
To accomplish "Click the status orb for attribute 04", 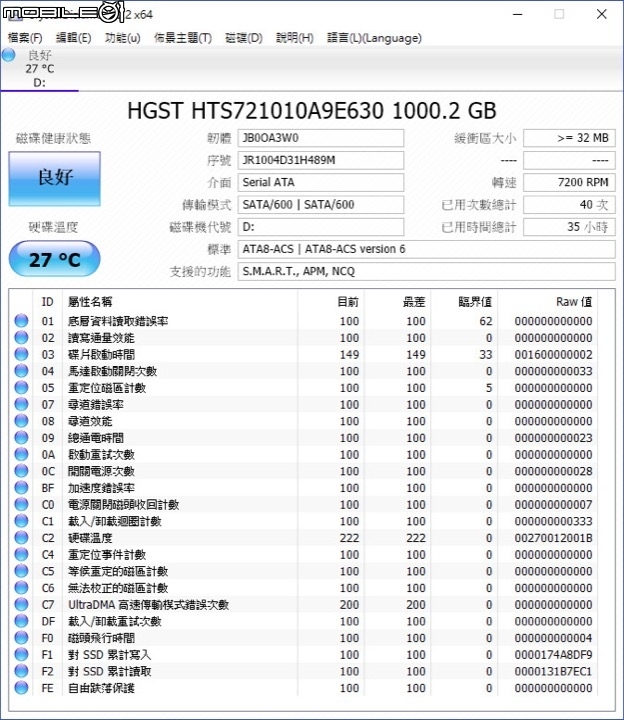I will click(21, 371).
